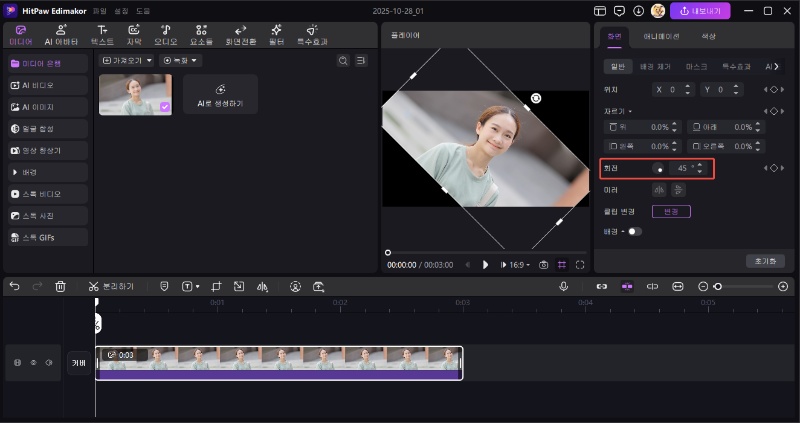Toggle the purple snapping button in timeline toolbar
Viewport: 800px width, 423px height.
click(x=627, y=287)
